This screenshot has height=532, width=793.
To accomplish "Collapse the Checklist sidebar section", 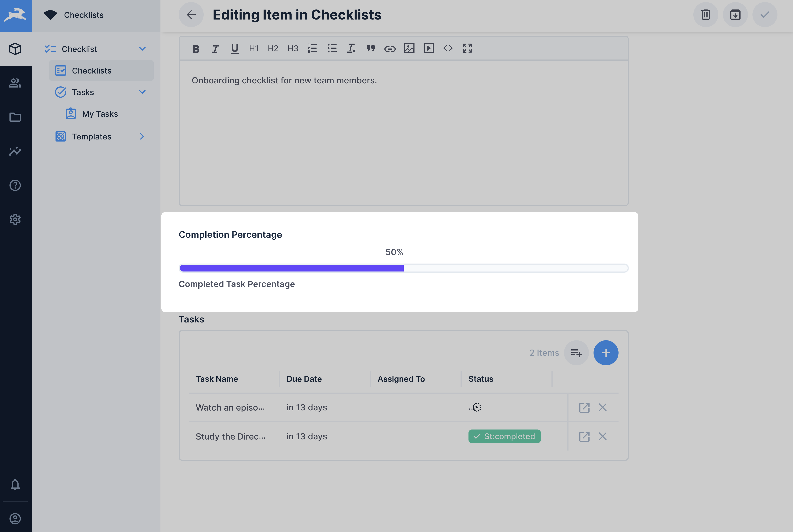I will [142, 49].
